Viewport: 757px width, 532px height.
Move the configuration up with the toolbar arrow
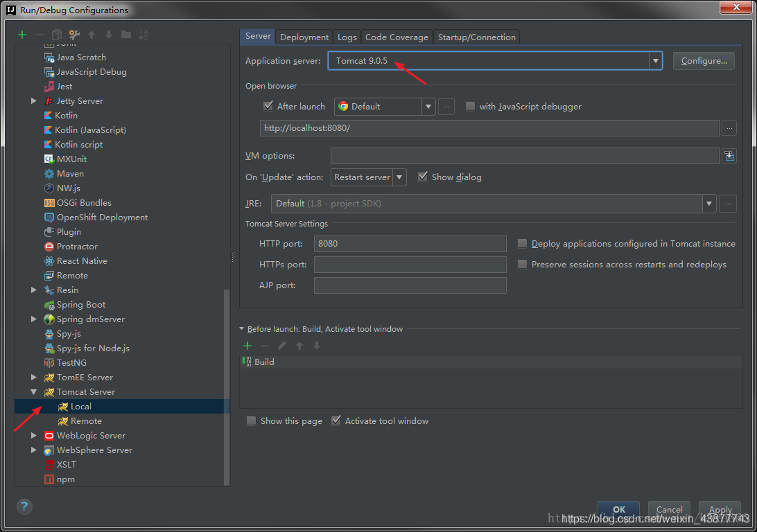tap(92, 35)
